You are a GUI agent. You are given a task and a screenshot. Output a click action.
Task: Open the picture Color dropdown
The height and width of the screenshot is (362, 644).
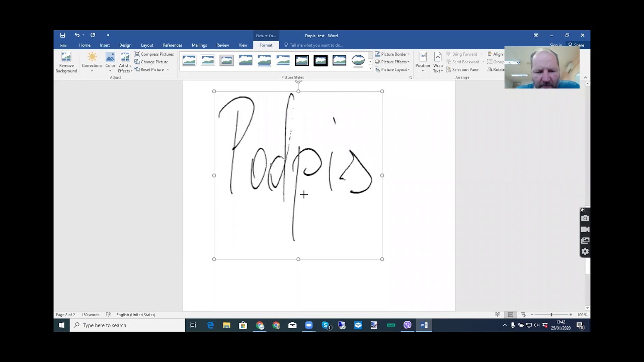(110, 63)
